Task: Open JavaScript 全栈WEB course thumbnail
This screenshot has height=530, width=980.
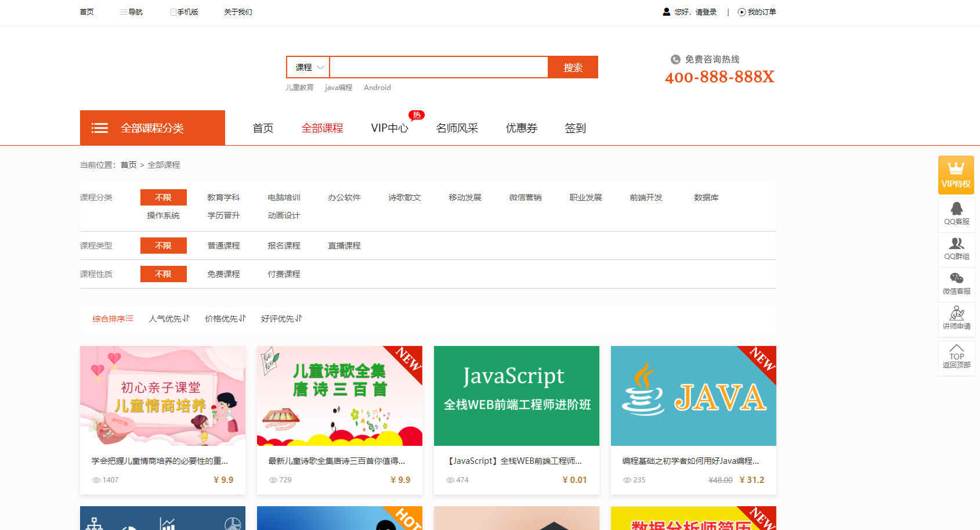Action: click(516, 396)
